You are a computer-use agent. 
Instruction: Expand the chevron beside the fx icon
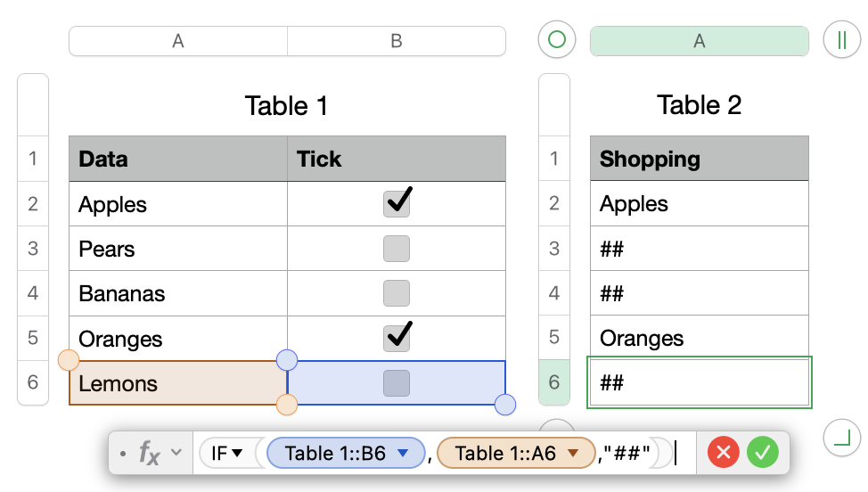pos(176,453)
